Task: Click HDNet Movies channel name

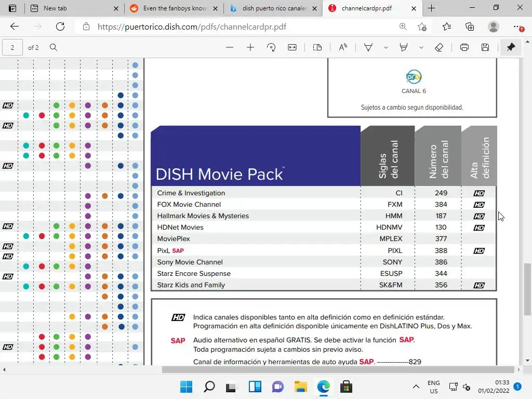Action: point(180,228)
